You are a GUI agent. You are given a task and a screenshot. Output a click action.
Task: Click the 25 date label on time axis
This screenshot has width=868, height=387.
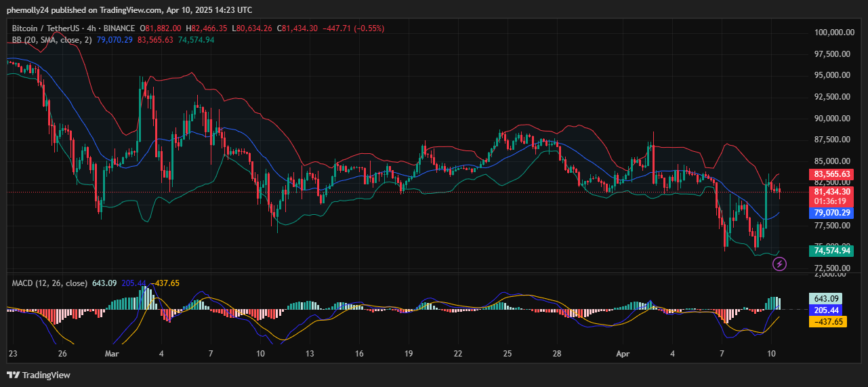[508, 354]
